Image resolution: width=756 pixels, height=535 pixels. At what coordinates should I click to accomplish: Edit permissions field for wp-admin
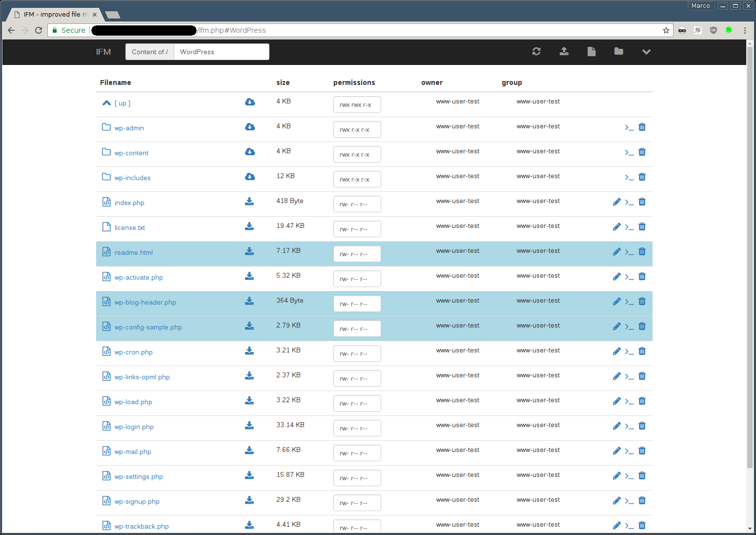coord(357,129)
